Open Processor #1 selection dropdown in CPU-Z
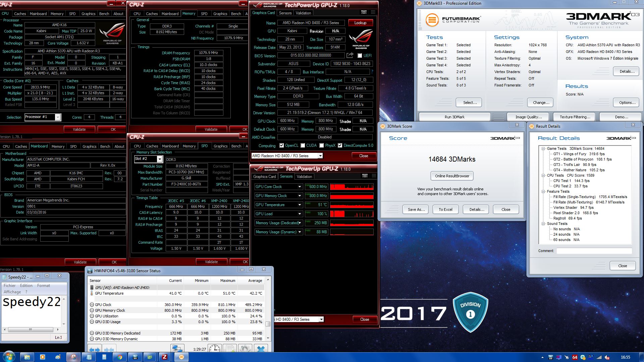This screenshot has width=644, height=362. coord(58,117)
